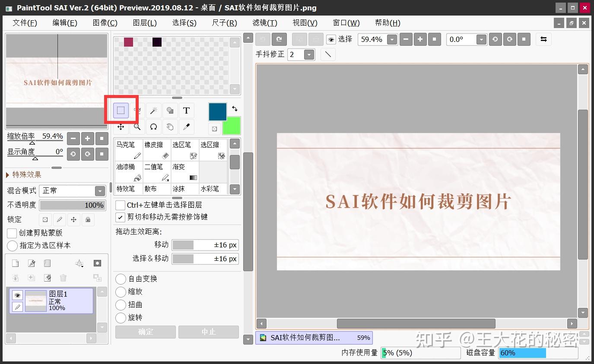Select the Magic Wand selection tool
The height and width of the screenshot is (364, 594).
[x=153, y=111]
